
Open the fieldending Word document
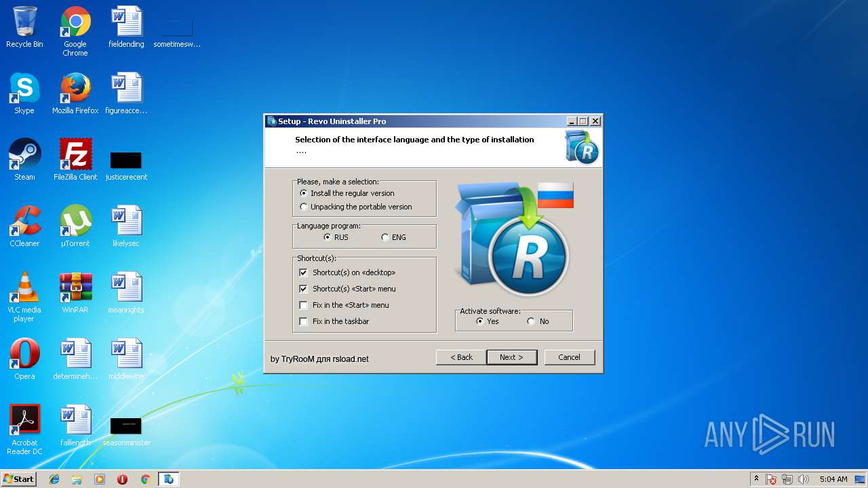126,27
